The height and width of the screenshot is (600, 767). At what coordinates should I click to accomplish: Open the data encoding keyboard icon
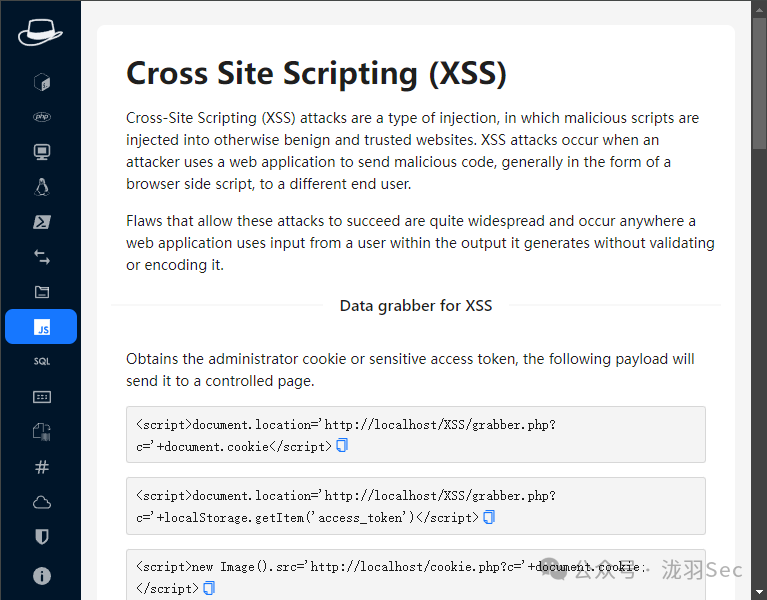coord(42,397)
